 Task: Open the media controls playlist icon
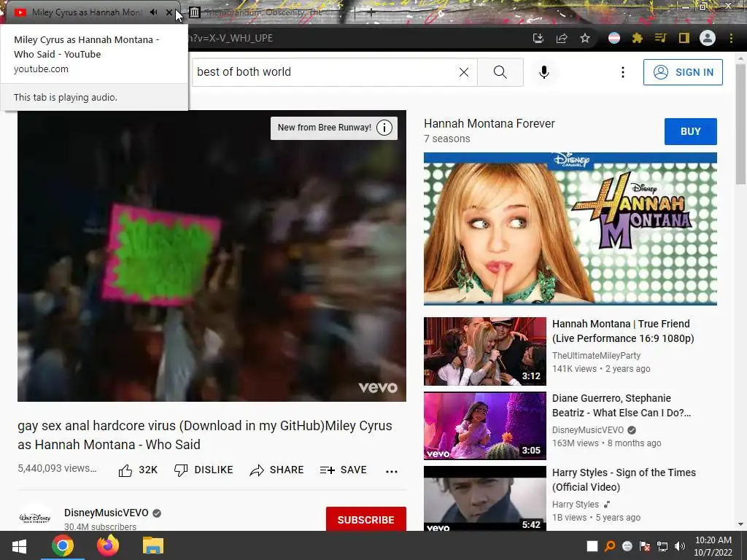coord(660,38)
